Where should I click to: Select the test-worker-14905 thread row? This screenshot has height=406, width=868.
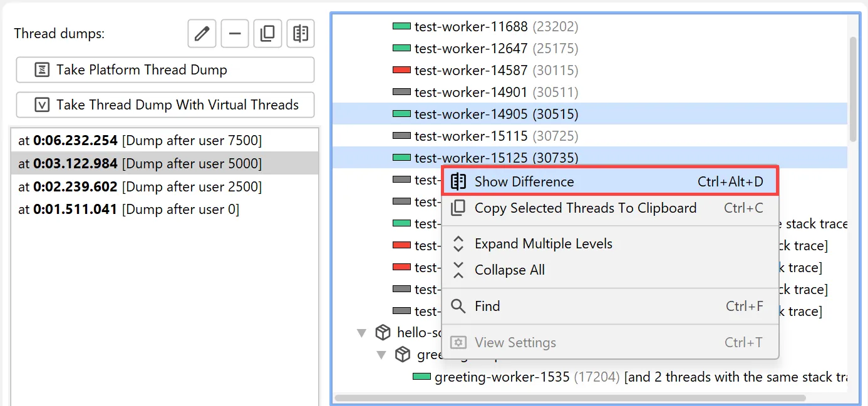coord(590,114)
